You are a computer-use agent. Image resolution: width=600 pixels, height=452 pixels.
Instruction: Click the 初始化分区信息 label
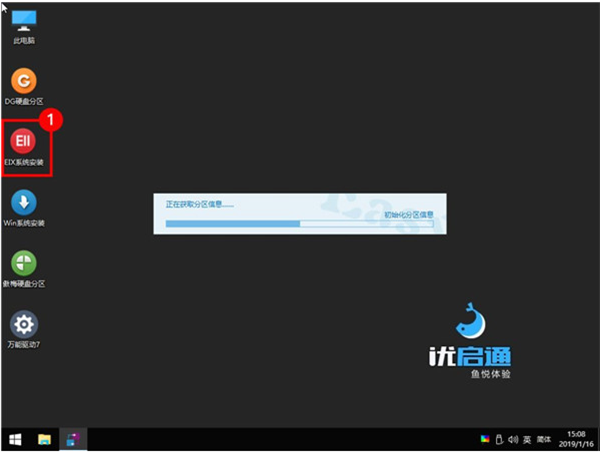(409, 215)
